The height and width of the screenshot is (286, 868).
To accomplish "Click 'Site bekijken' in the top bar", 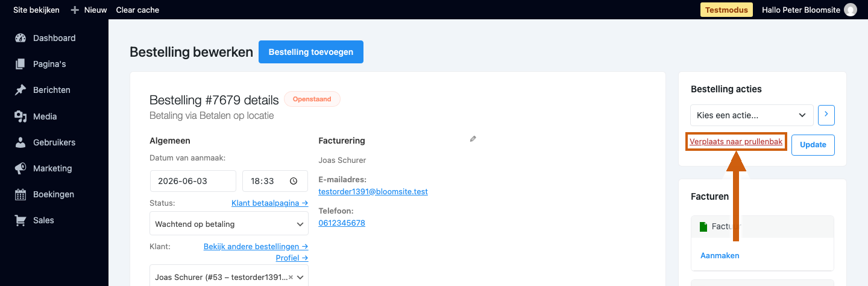I will 36,10.
